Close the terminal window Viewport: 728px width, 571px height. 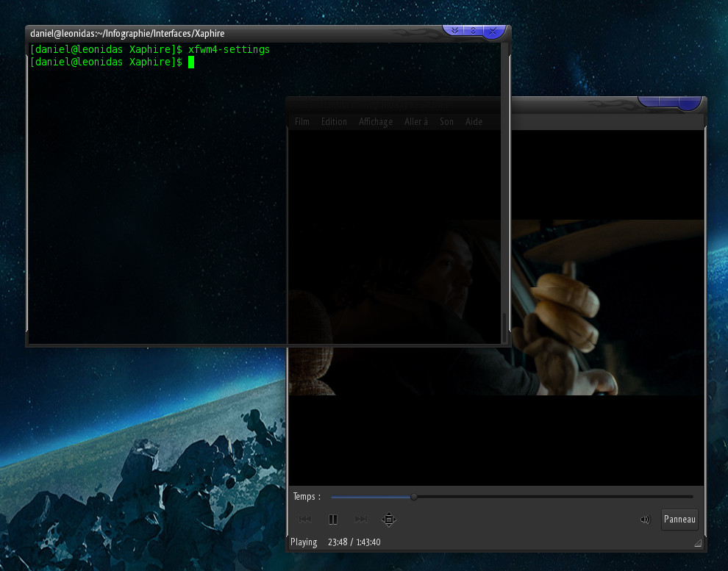click(x=493, y=31)
